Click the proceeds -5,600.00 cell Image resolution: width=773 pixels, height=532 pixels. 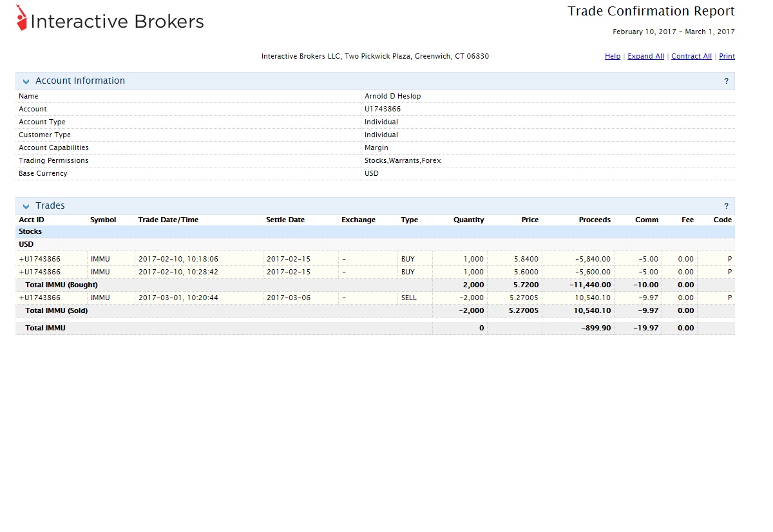593,272
